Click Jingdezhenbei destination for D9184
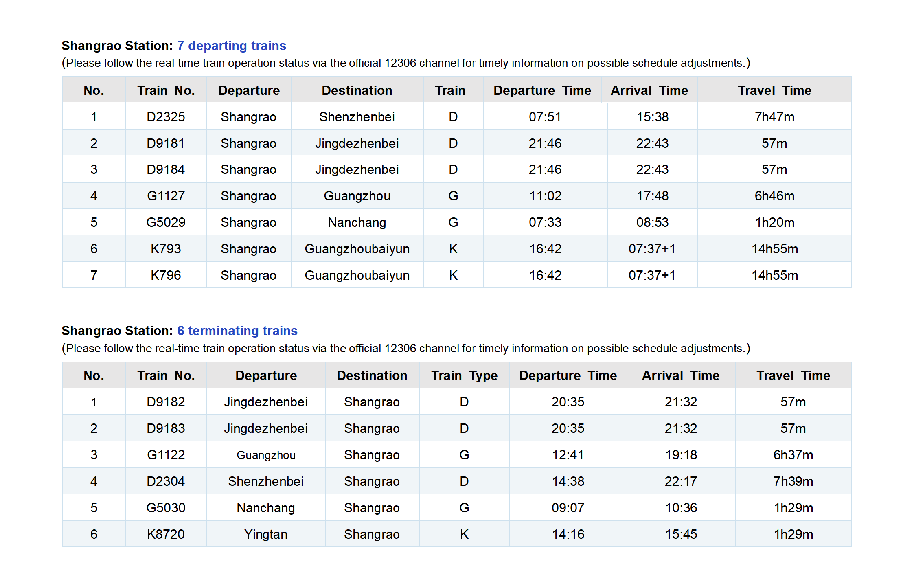Viewport: 914px width, 588px height. pos(357,169)
